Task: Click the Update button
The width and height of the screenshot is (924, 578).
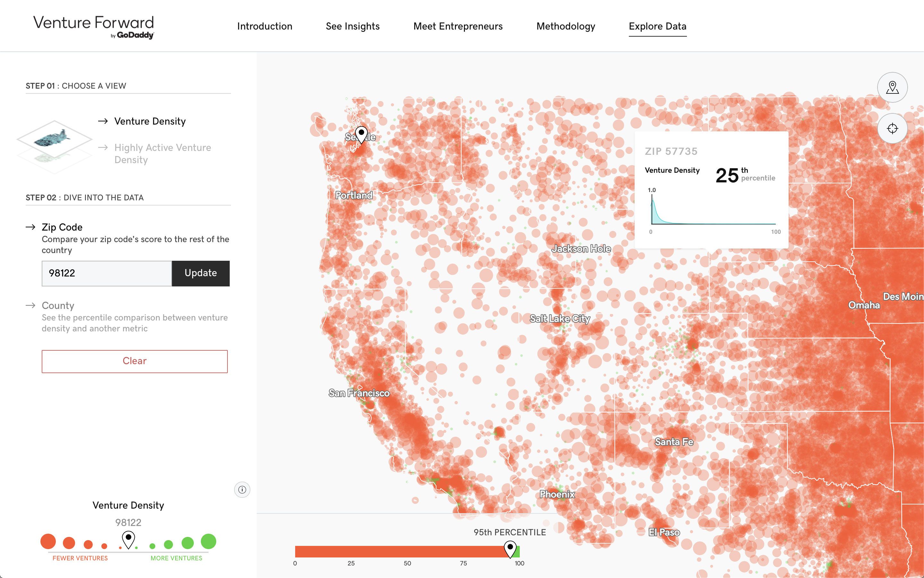Action: [x=201, y=273]
